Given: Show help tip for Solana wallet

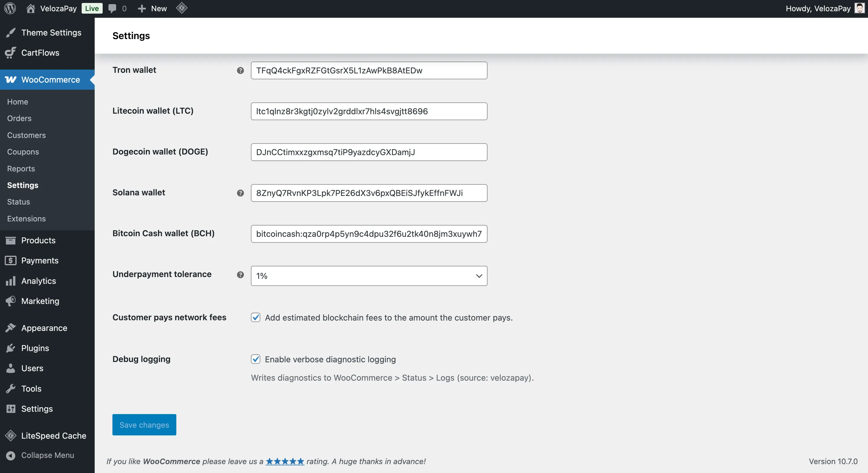Looking at the screenshot, I should [x=240, y=193].
